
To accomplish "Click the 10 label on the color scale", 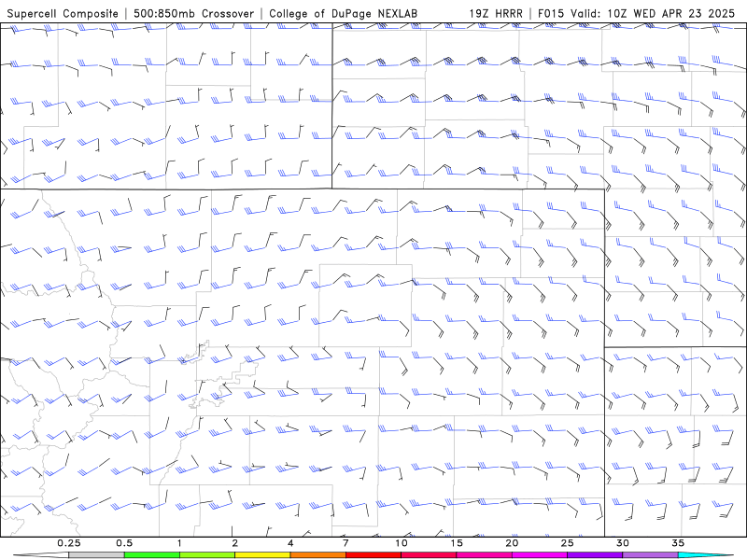I will [x=402, y=543].
